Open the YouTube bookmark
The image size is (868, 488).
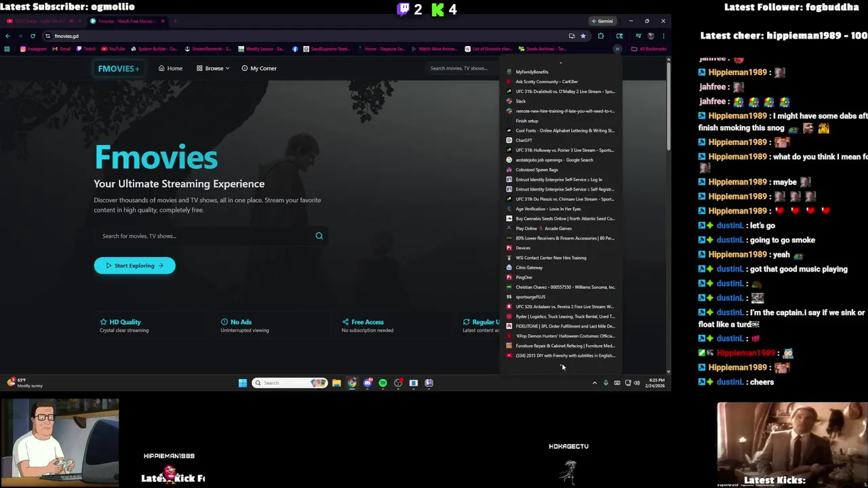113,49
